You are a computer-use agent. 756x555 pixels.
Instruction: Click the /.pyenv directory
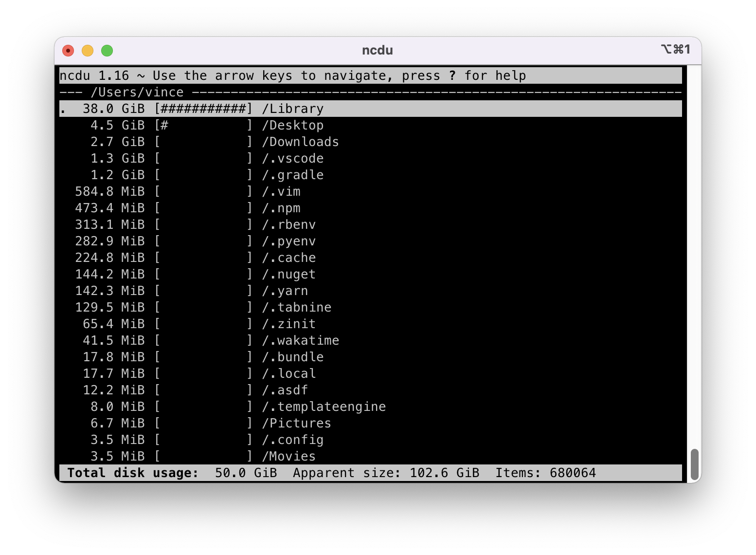pyautogui.click(x=371, y=241)
